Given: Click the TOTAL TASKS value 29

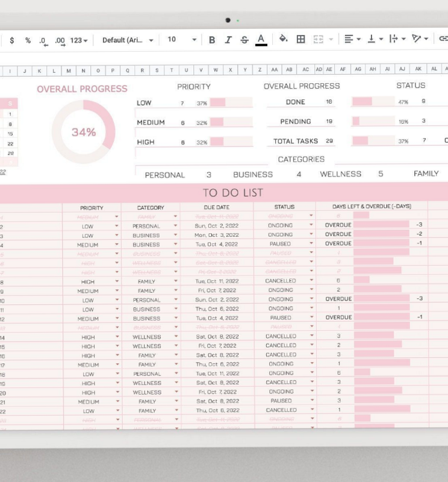Looking at the screenshot, I should tap(329, 141).
